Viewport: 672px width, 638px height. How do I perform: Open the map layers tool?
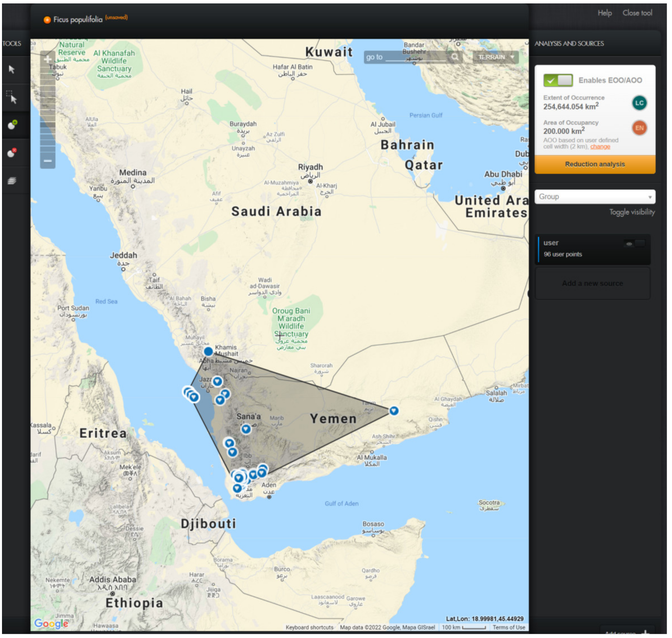12,181
